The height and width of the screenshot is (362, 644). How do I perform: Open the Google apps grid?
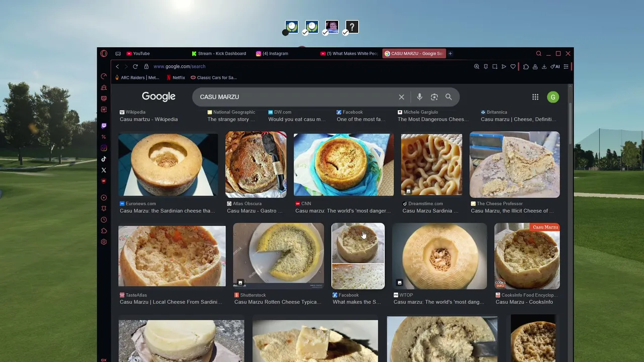click(535, 97)
